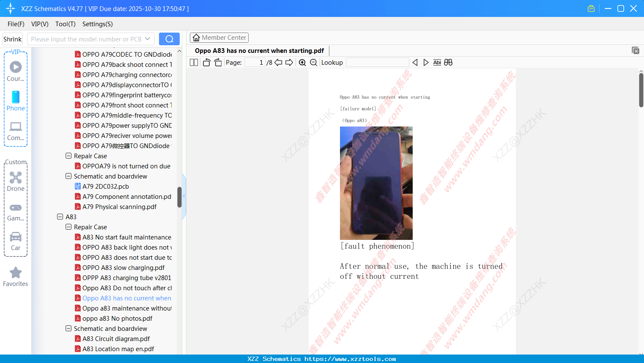Open OPPOA79 is not turned on case

(123, 166)
